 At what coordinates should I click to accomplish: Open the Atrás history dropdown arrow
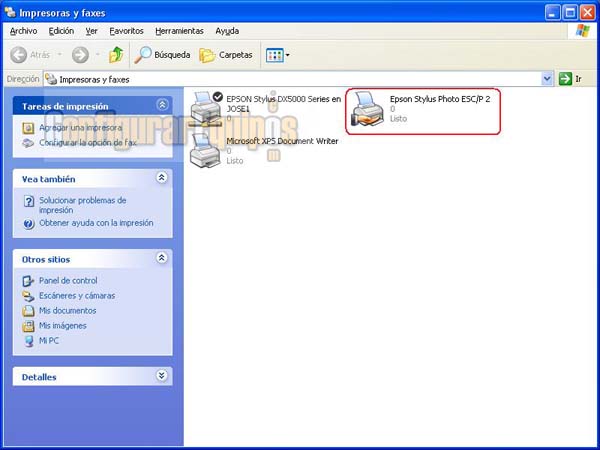[60, 55]
